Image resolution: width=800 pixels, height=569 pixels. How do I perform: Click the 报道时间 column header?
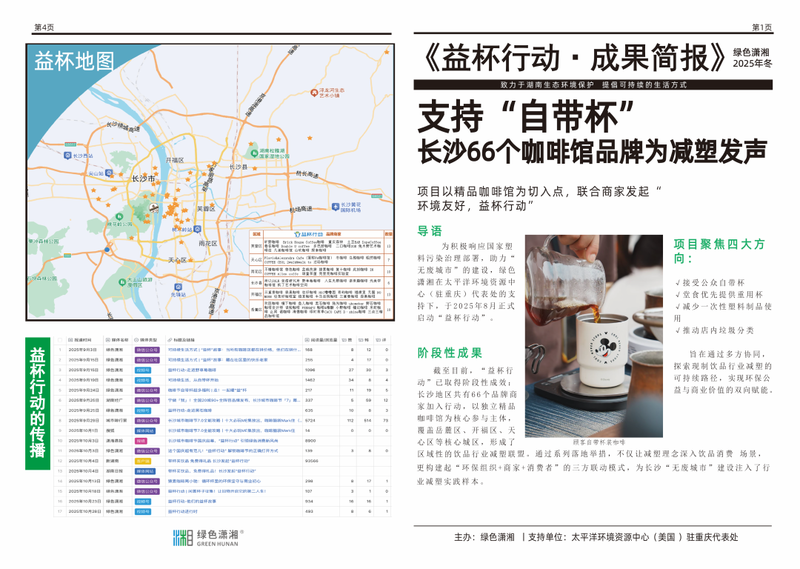(x=83, y=340)
